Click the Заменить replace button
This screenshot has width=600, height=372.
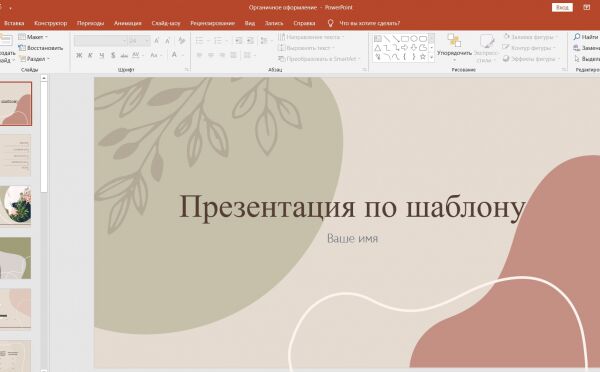[x=586, y=48]
